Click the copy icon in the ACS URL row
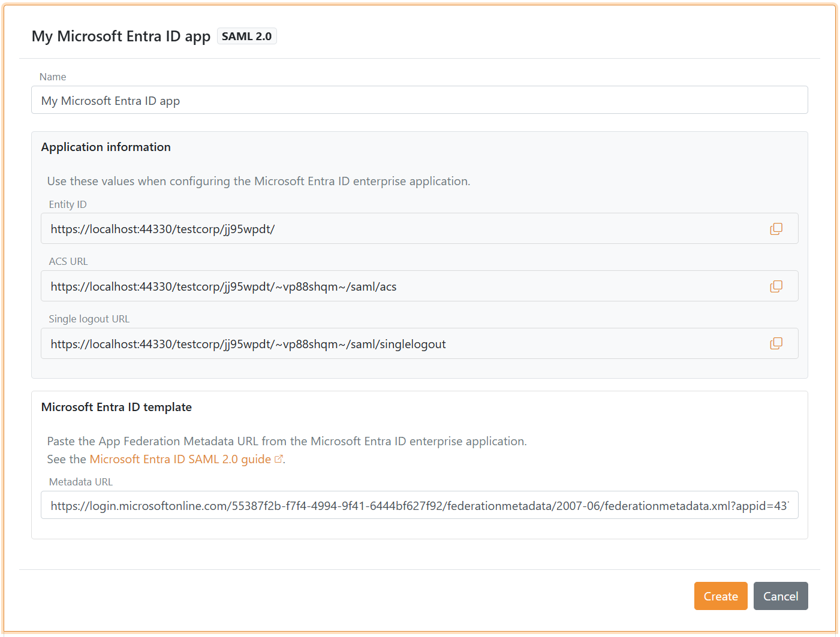This screenshot has width=840, height=637. 776,286
